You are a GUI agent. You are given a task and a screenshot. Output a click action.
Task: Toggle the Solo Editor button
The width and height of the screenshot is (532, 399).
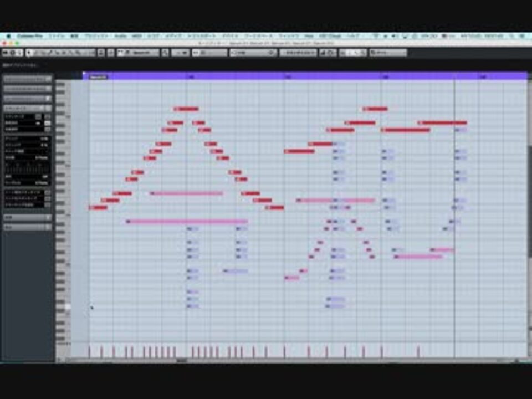coord(5,53)
